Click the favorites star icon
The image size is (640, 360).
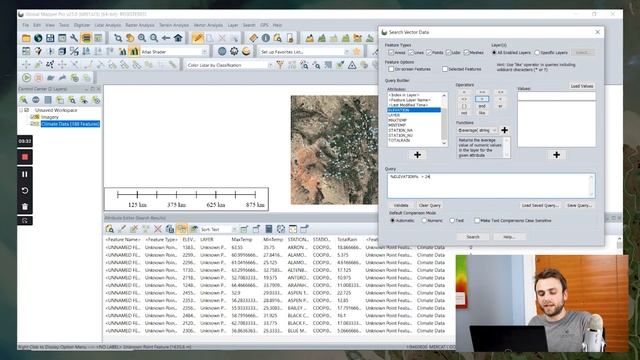[357, 51]
